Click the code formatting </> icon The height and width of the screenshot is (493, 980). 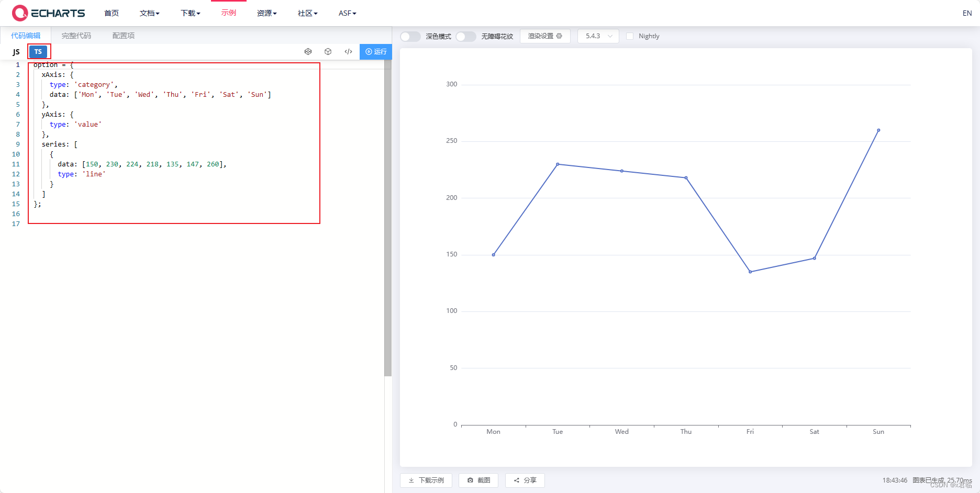tap(348, 51)
